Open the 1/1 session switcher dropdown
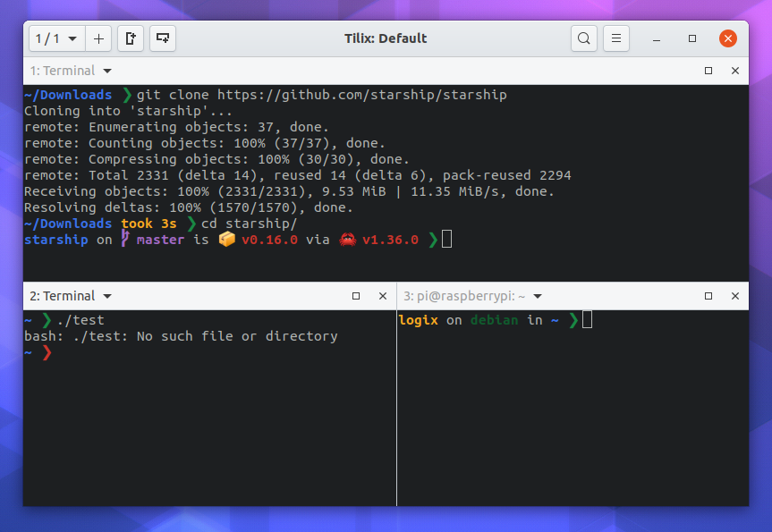Viewport: 772px width, 532px height. (55, 38)
